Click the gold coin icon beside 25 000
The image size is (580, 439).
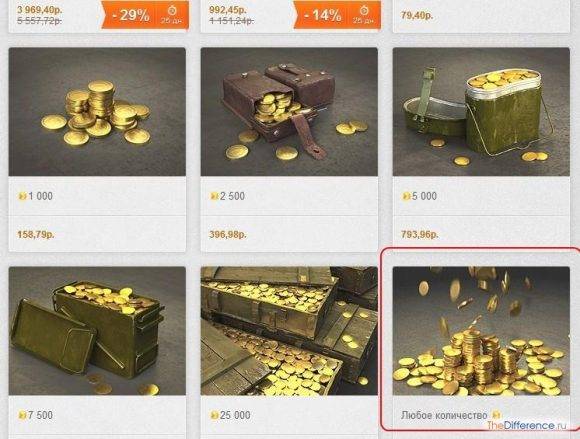214,415
